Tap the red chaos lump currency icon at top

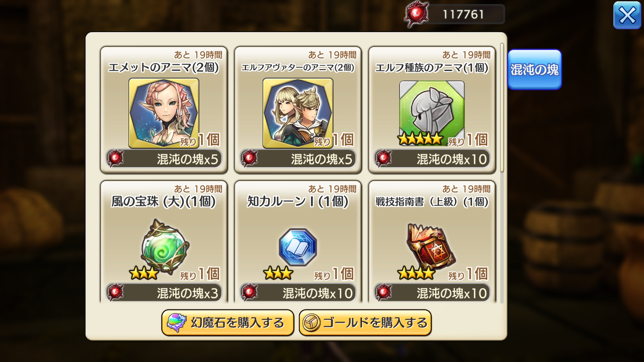416,14
